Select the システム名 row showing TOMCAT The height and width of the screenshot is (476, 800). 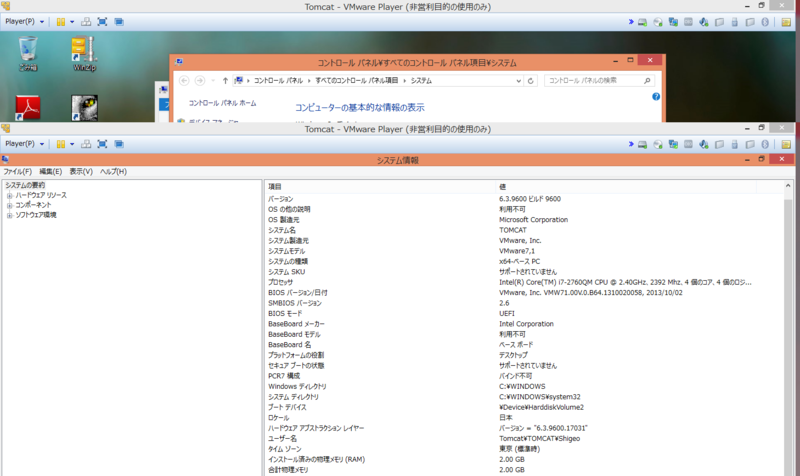524,230
